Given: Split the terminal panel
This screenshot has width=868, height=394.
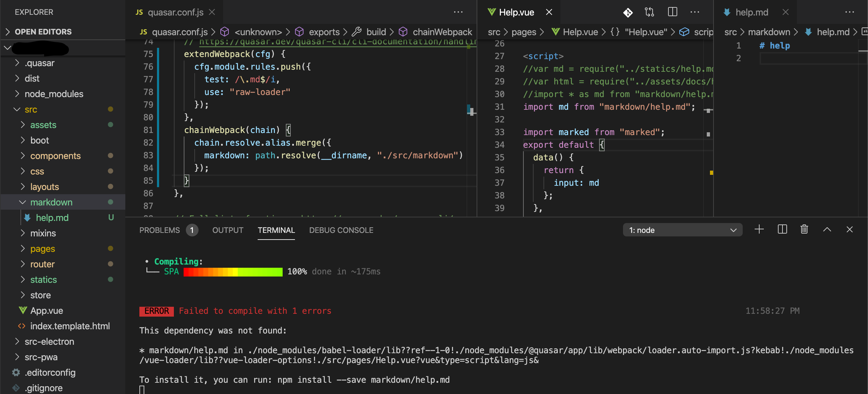Looking at the screenshot, I should 782,230.
